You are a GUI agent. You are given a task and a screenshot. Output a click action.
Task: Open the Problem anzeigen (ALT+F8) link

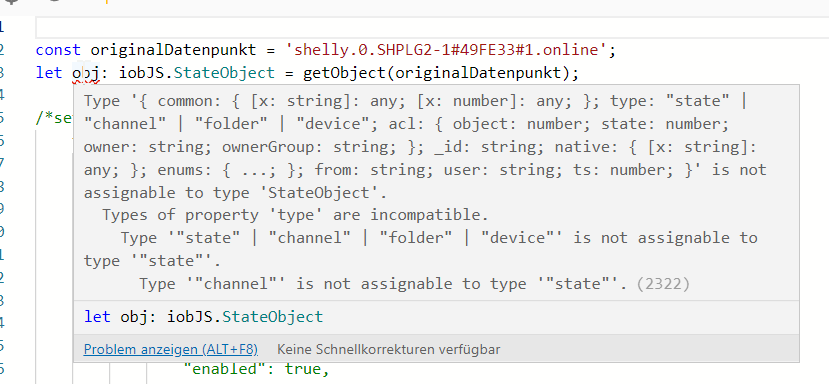click(x=170, y=350)
